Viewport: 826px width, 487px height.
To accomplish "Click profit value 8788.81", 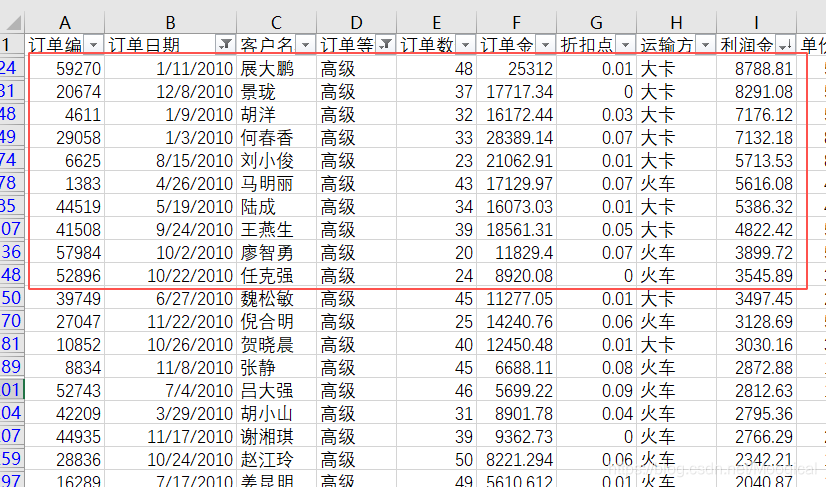I will [764, 69].
